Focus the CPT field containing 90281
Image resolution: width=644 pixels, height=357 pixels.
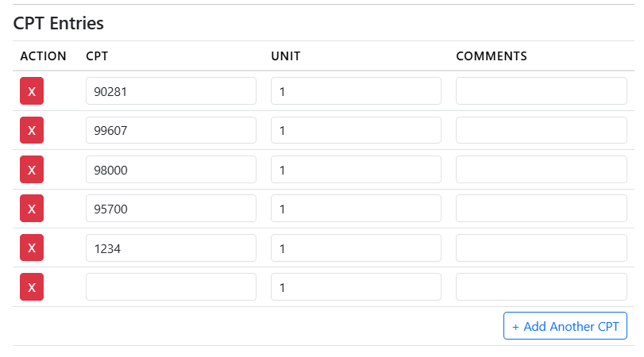pos(171,91)
